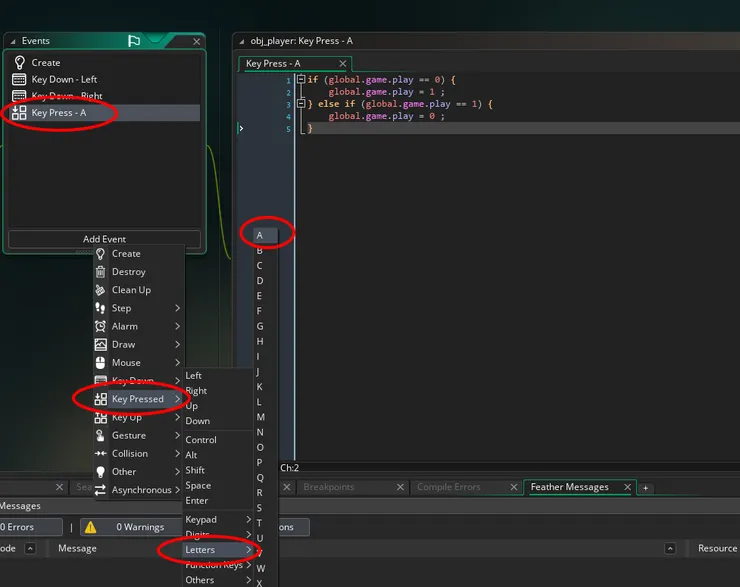This screenshot has height=587, width=740.
Task: Click the Alarm clock icon
Action: (x=101, y=326)
